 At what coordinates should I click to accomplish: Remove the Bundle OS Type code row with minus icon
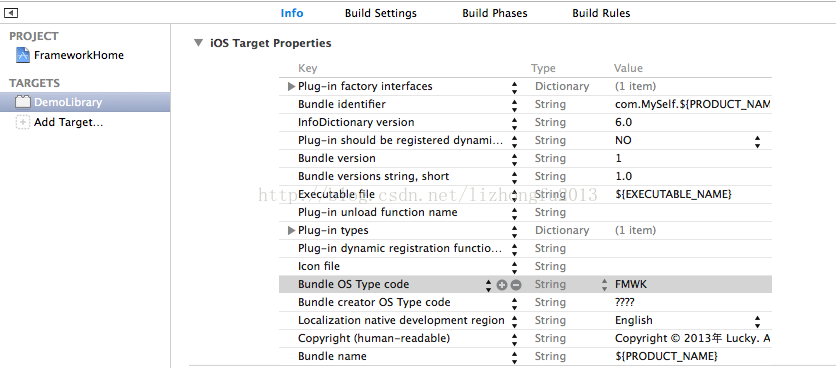coord(516,285)
